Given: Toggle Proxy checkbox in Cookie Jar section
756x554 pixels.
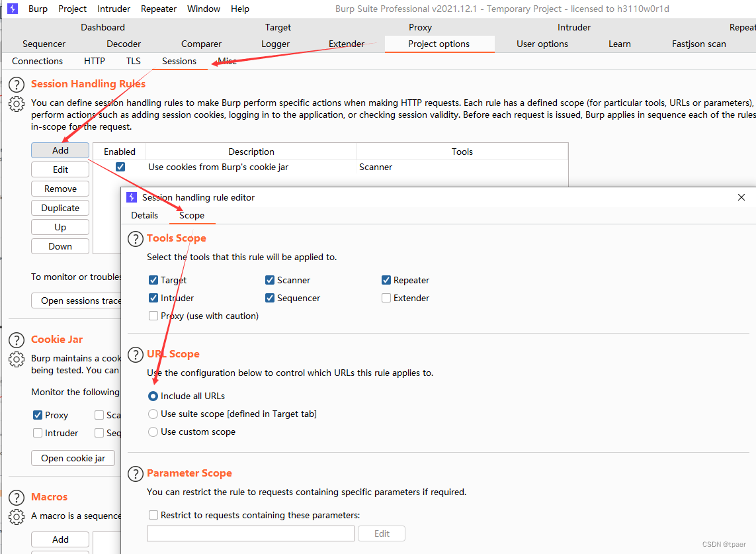Looking at the screenshot, I should 38,415.
